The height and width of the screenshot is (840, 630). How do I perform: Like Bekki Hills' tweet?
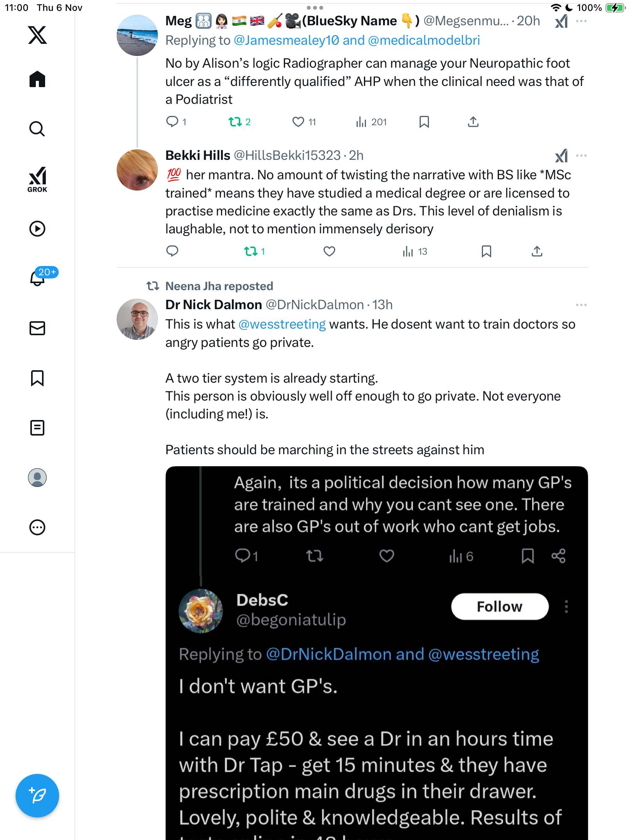329,252
